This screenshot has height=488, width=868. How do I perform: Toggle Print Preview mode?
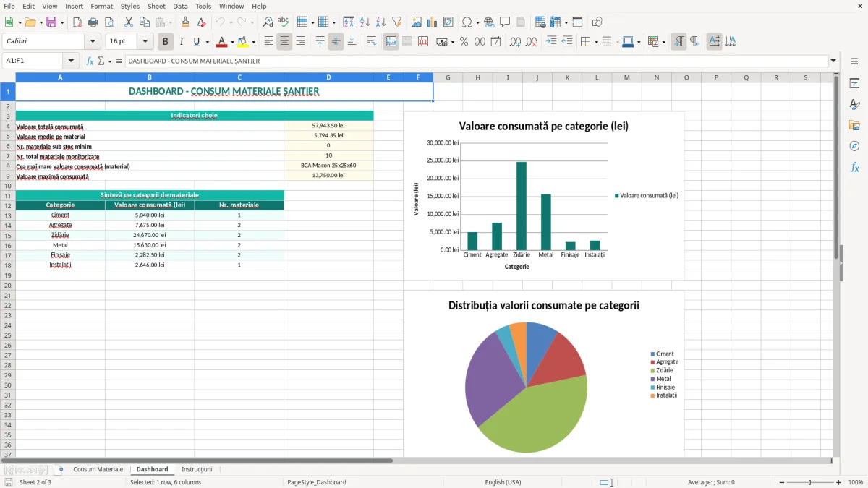coord(109,22)
